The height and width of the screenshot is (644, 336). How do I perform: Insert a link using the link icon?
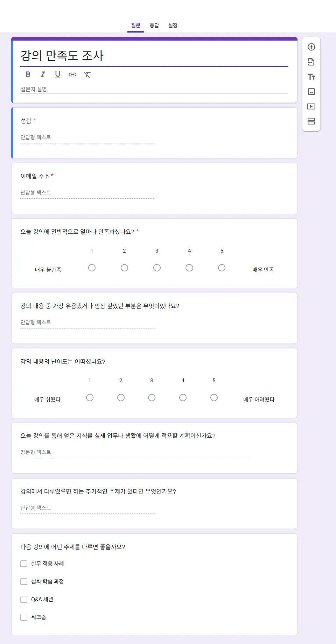pos(72,74)
